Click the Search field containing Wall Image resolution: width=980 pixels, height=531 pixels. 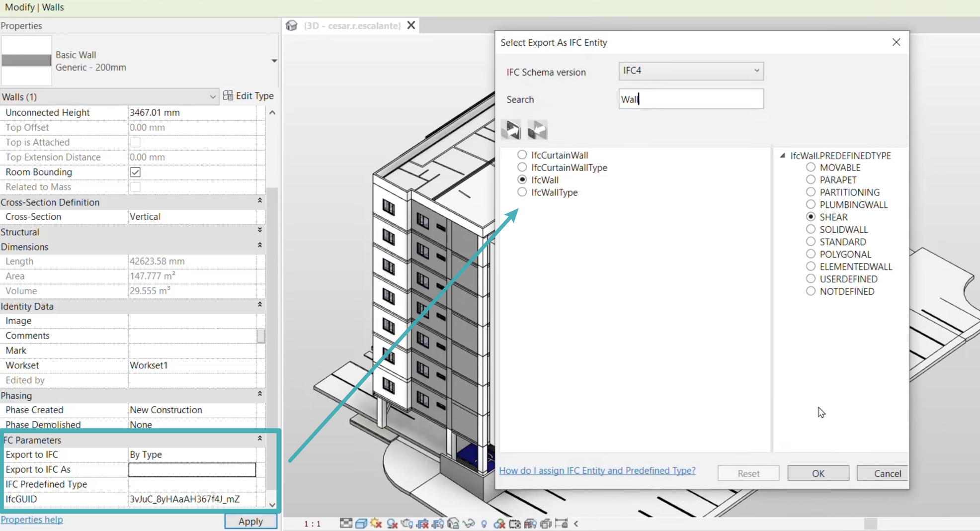(691, 99)
